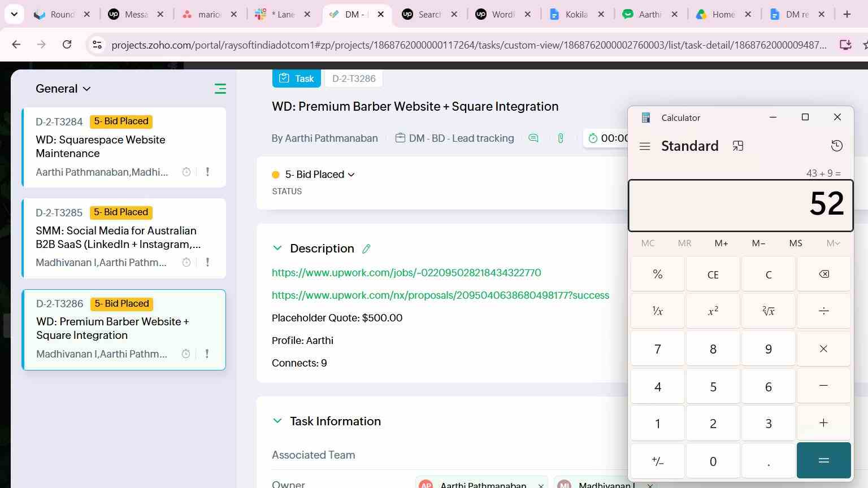Viewport: 868px width, 488px height.
Task: Collapse the Description section
Action: tap(277, 248)
